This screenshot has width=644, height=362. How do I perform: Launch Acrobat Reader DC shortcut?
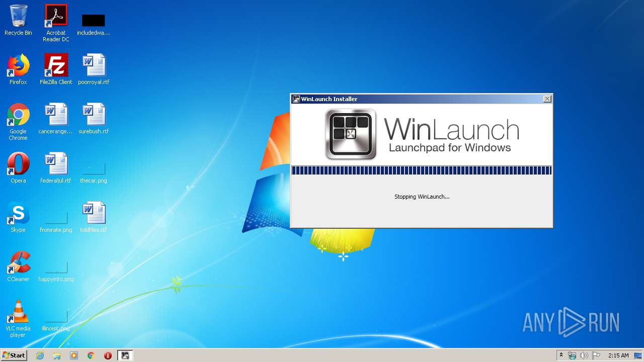click(x=56, y=23)
